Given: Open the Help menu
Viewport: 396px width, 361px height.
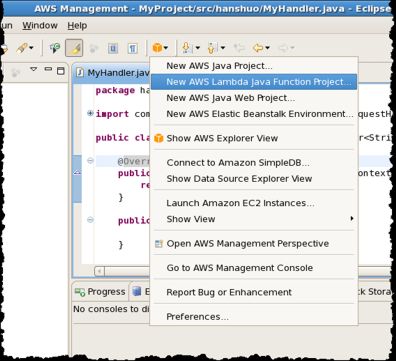Looking at the screenshot, I should coord(77,25).
